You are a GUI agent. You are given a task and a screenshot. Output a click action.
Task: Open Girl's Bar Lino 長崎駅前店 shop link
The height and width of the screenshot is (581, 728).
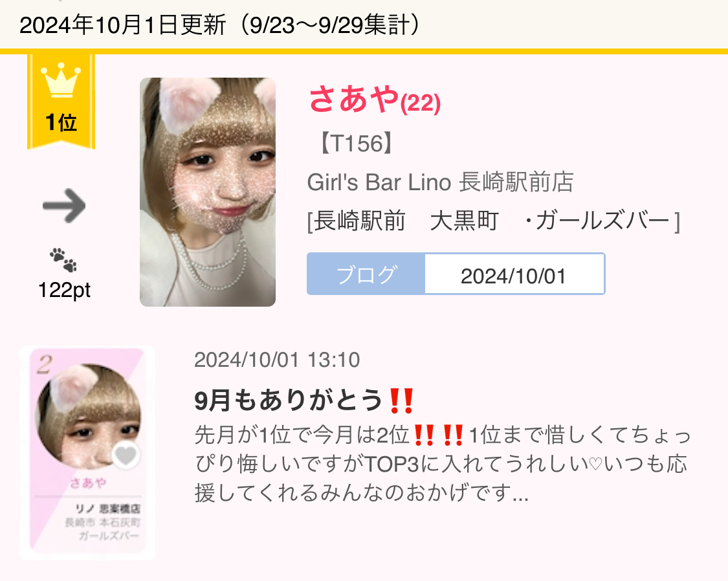[x=440, y=182]
